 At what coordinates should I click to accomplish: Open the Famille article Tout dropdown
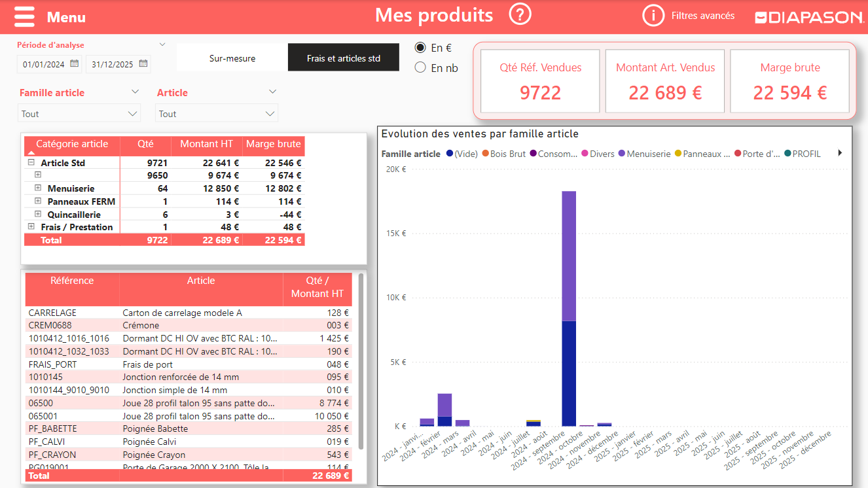click(x=79, y=113)
